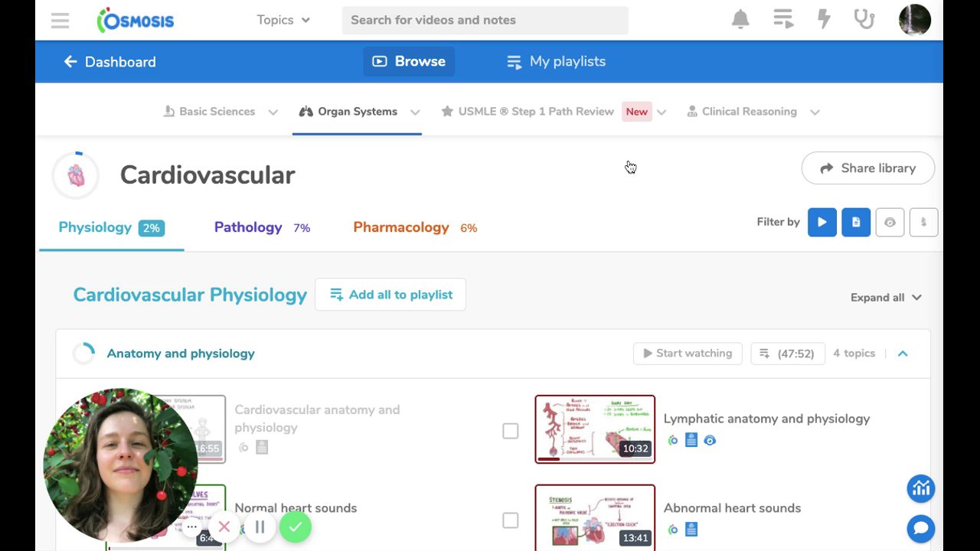Viewport: 980px width, 551px height.
Task: Switch to the Pathology tab
Action: (x=248, y=227)
